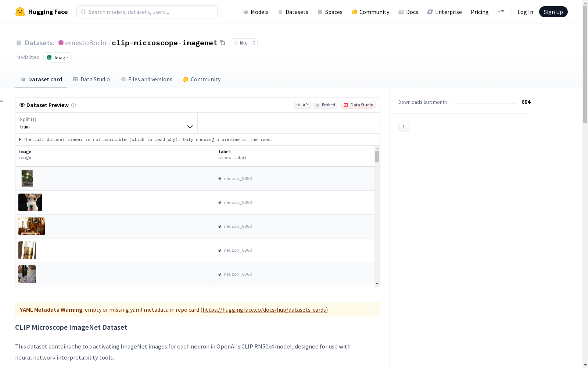This screenshot has width=588, height=368.
Task: Expand the Split train dropdown
Action: pyautogui.click(x=107, y=123)
